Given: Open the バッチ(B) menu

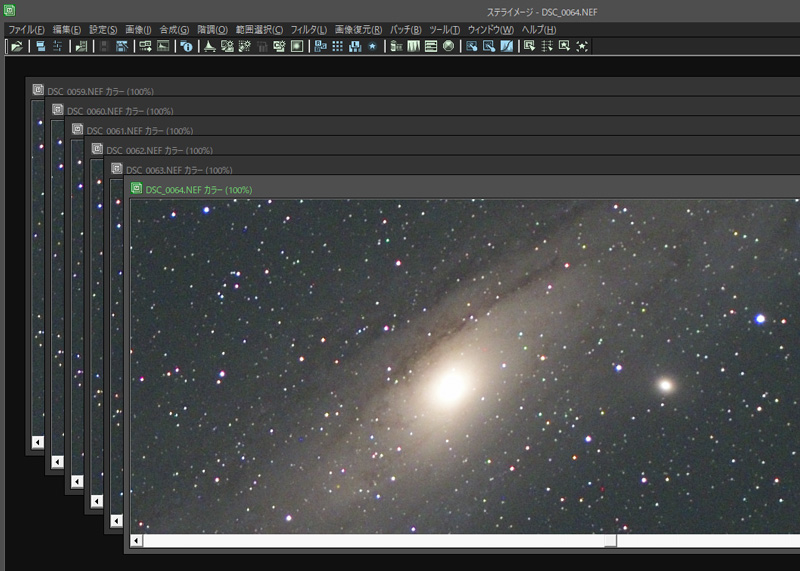Looking at the screenshot, I should coord(405,30).
